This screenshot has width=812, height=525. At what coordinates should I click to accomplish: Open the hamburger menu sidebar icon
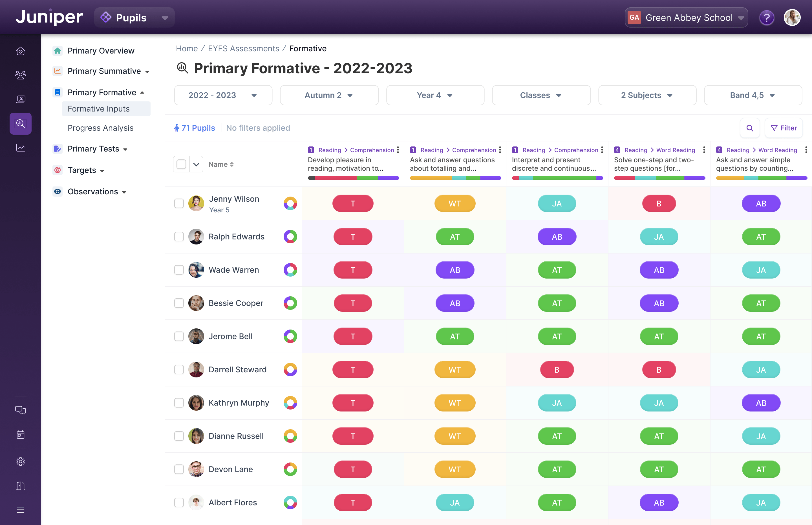21,510
